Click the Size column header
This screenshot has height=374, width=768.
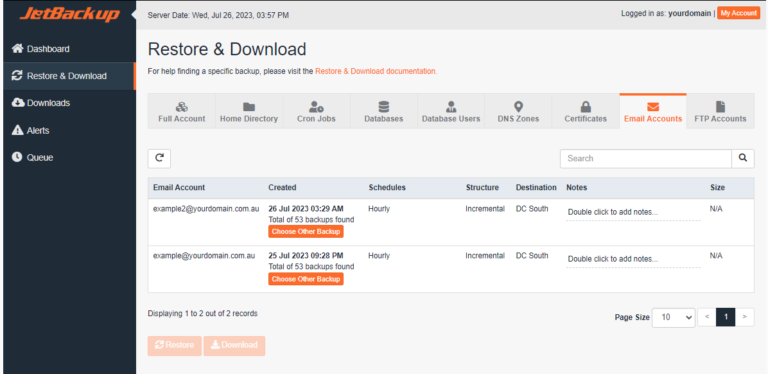pyautogui.click(x=718, y=187)
